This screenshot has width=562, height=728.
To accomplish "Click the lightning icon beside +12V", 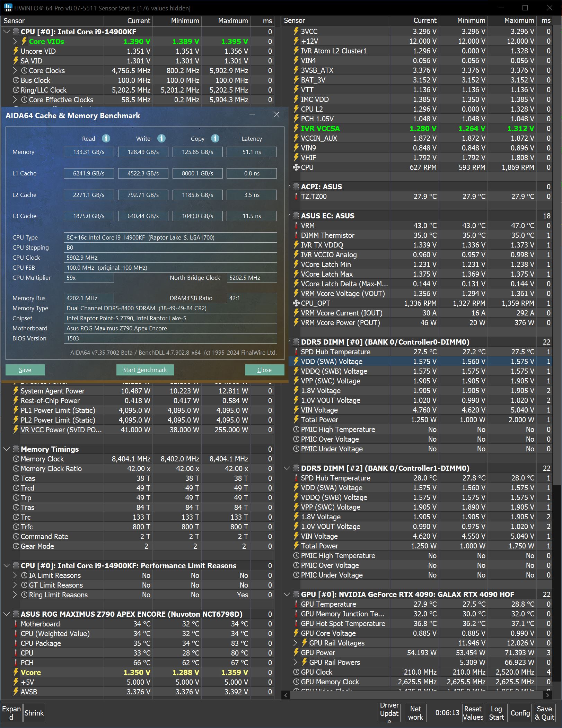I will click(296, 41).
